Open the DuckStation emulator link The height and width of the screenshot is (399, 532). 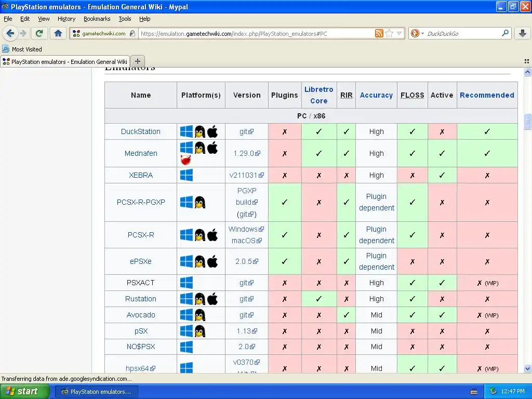tap(140, 131)
